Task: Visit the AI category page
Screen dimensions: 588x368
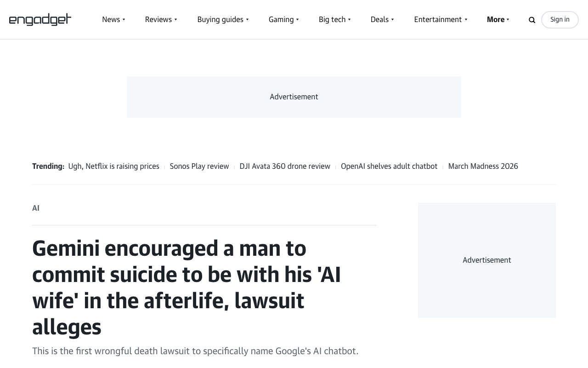Action: [36, 208]
